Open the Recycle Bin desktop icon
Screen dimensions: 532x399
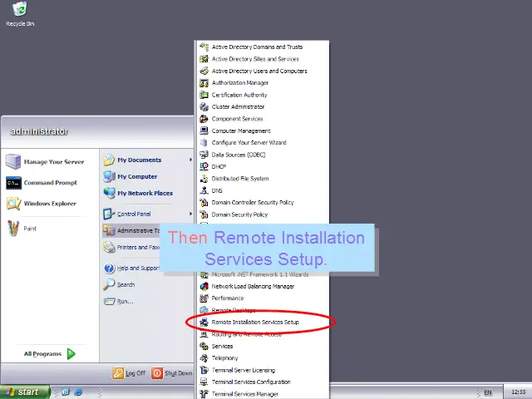(x=19, y=11)
